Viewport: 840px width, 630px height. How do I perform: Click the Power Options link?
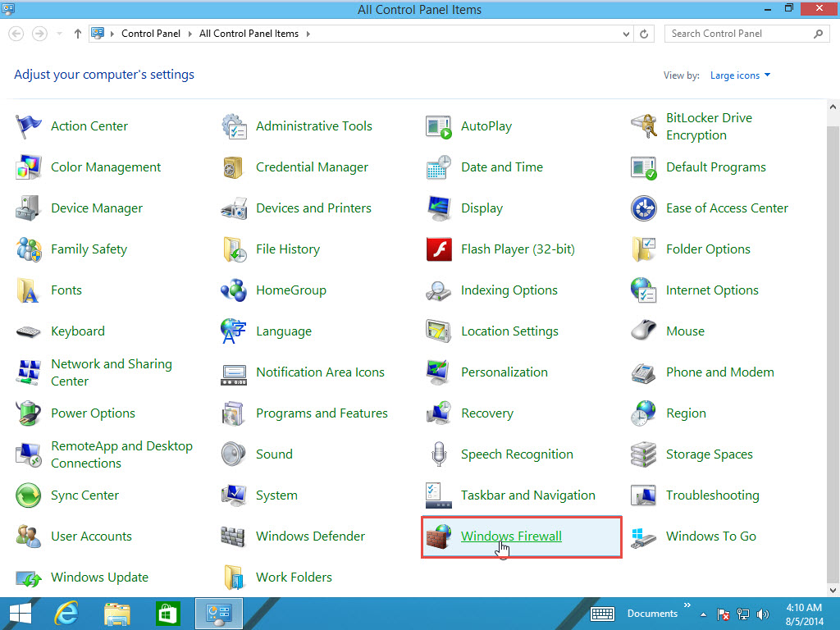point(93,413)
